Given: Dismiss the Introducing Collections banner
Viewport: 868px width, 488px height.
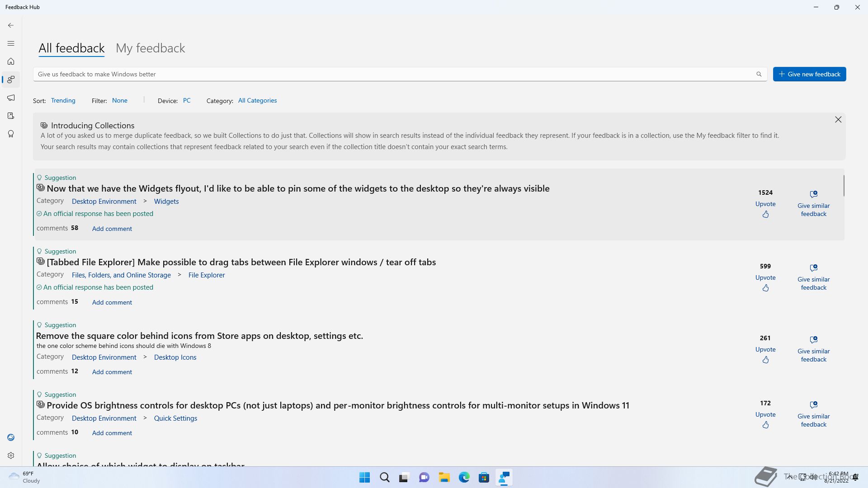Looking at the screenshot, I should pyautogui.click(x=838, y=119).
